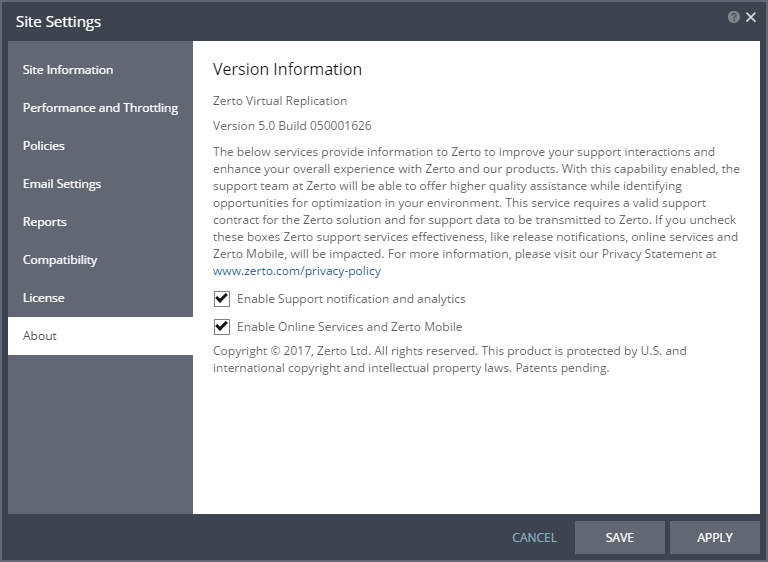Close the Site Settings dialog

(750, 18)
